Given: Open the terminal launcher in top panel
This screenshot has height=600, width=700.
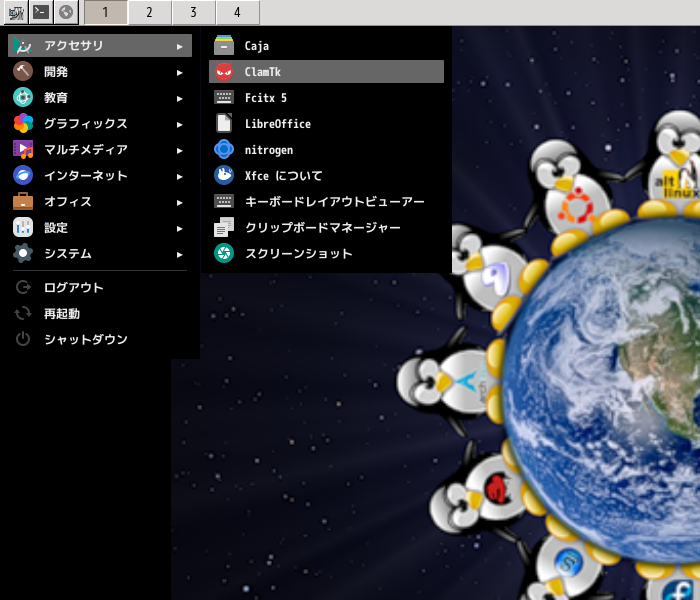Looking at the screenshot, I should [x=41, y=12].
